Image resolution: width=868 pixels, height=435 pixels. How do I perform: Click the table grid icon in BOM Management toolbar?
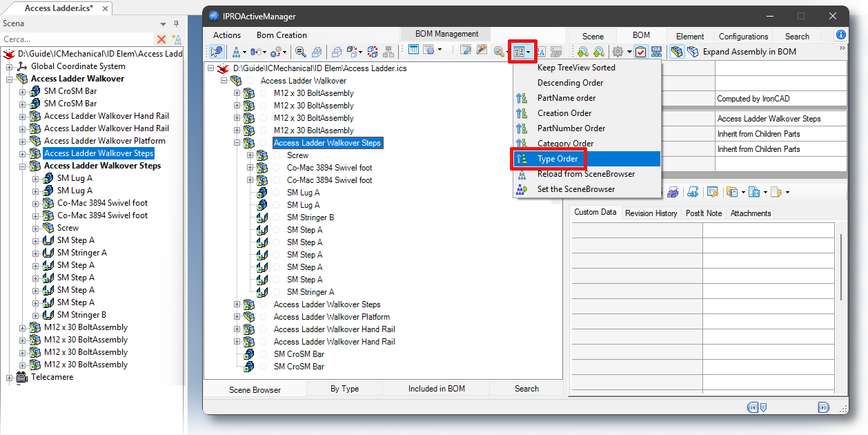click(413, 50)
